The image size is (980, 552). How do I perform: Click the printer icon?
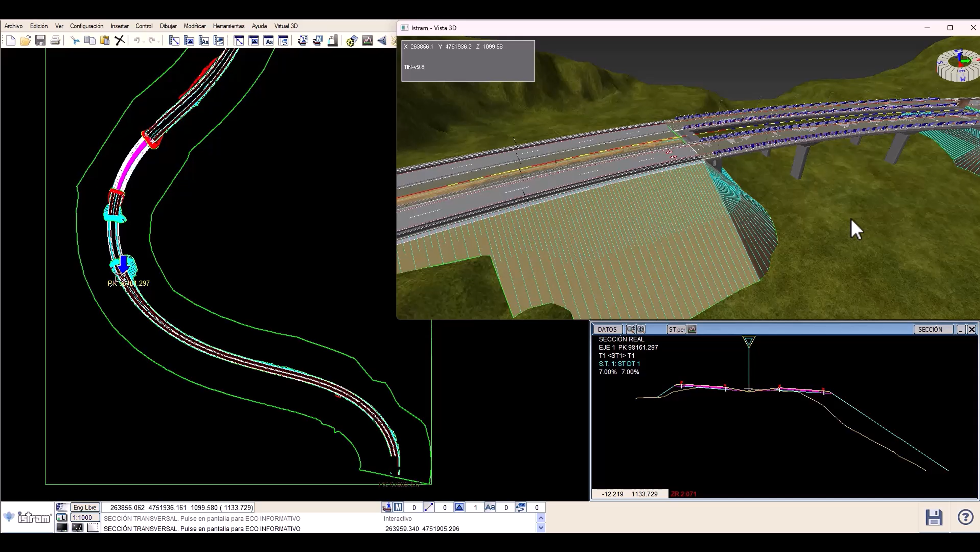tap(55, 40)
